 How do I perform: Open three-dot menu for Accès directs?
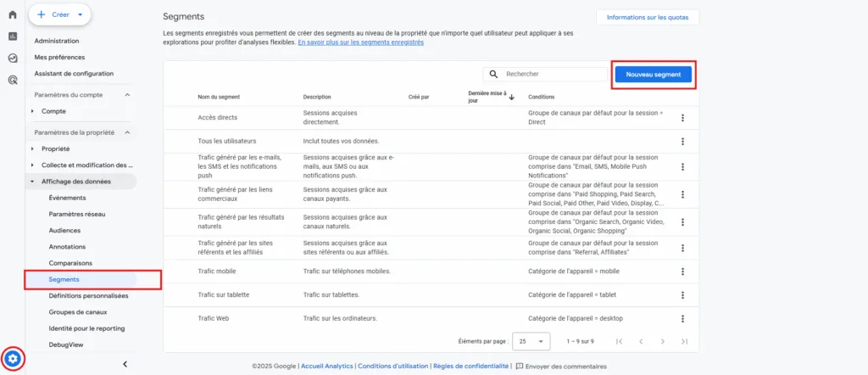682,118
